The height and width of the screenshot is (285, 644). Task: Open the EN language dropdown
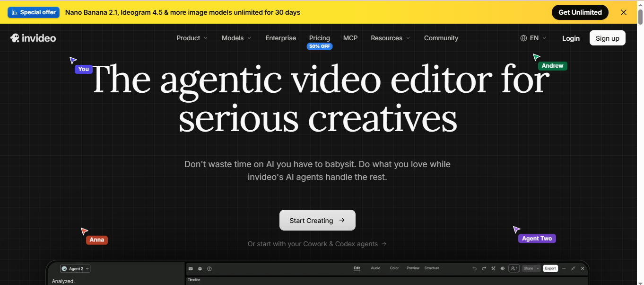pyautogui.click(x=533, y=38)
